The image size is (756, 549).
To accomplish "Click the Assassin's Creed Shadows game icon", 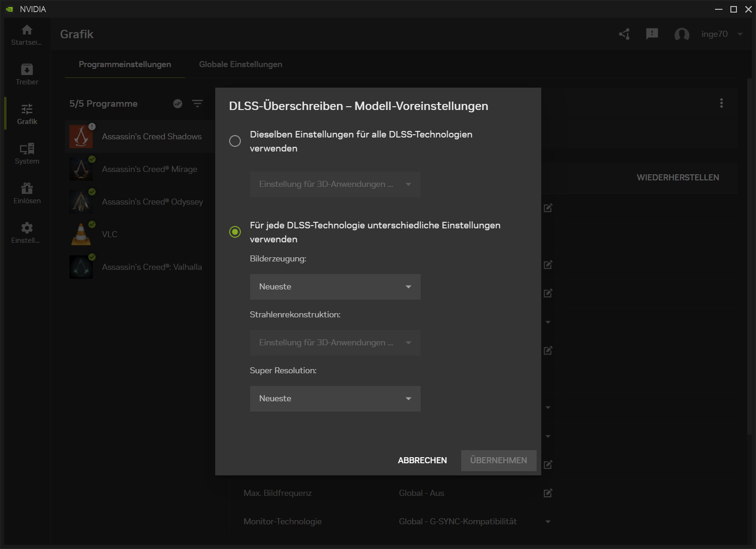I will pyautogui.click(x=81, y=137).
